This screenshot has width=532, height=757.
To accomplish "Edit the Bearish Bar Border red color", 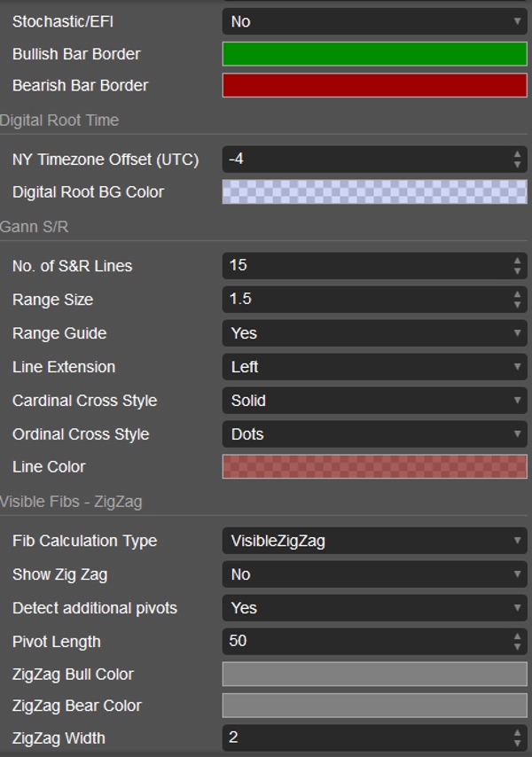I will click(x=372, y=86).
